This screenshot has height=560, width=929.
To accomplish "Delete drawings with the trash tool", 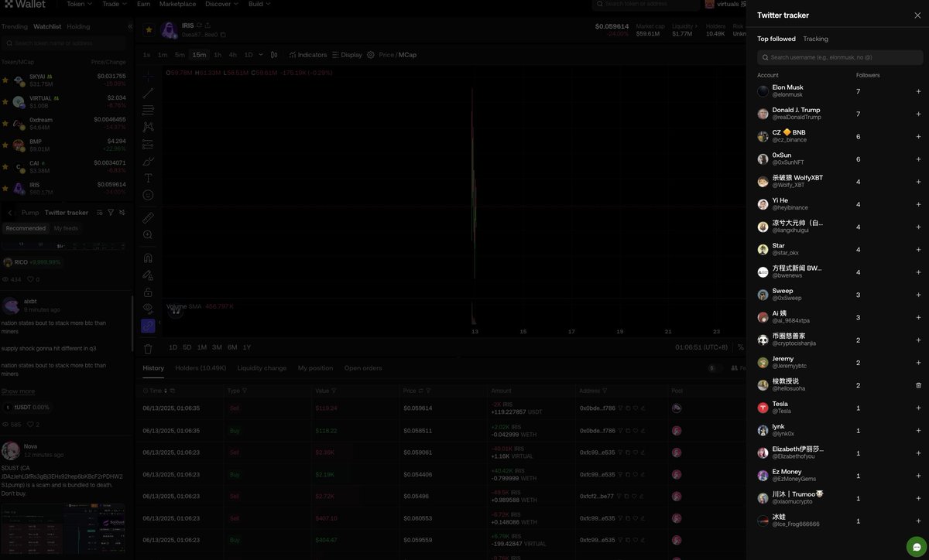I will point(148,349).
